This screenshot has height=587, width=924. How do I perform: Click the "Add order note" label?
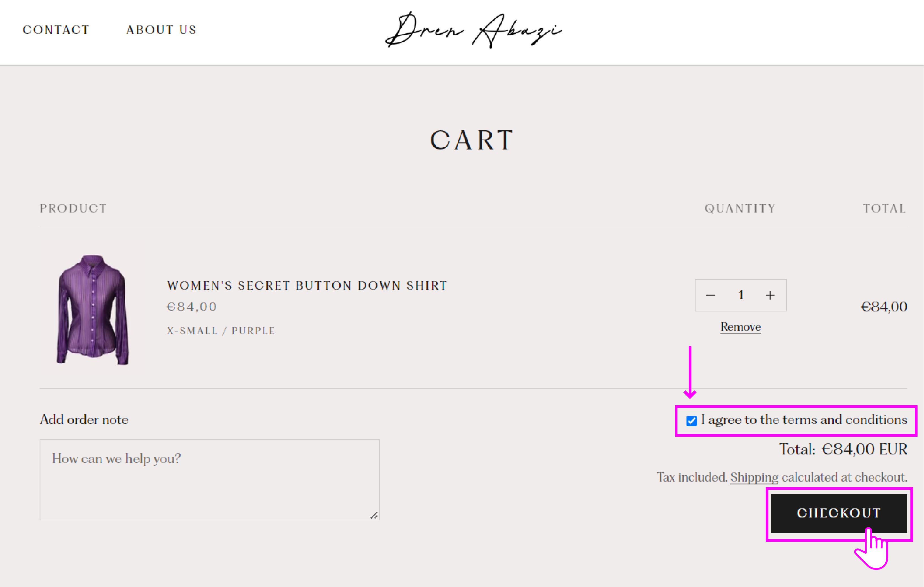click(x=84, y=420)
